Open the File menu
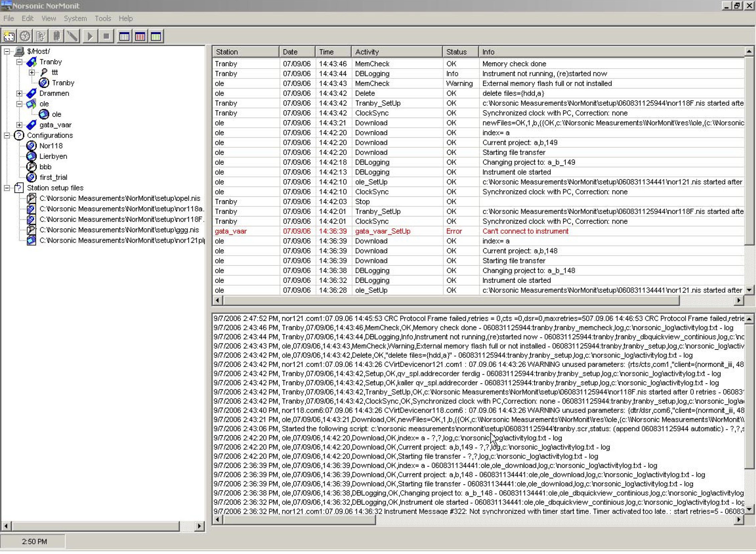756x554 pixels. click(9, 18)
